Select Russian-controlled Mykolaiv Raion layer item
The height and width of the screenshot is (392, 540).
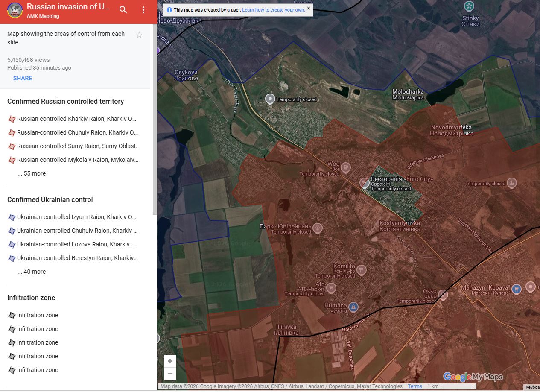click(x=79, y=160)
